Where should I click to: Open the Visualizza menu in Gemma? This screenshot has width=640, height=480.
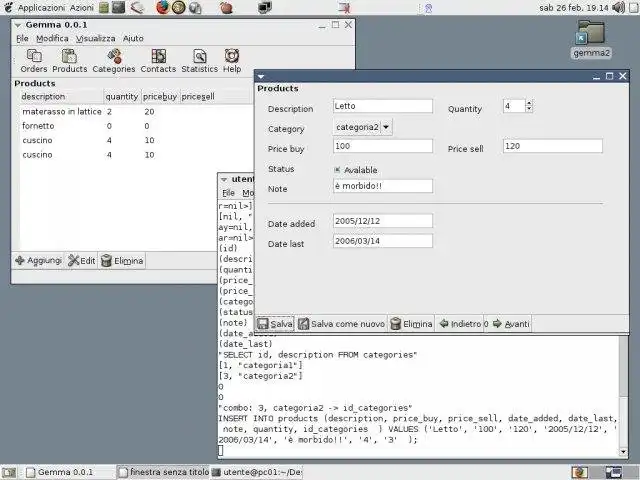(x=96, y=38)
